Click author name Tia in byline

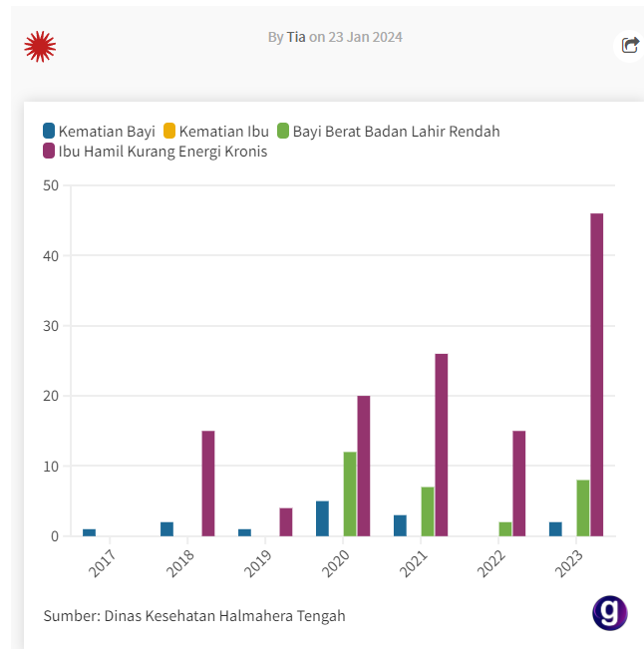(296, 37)
